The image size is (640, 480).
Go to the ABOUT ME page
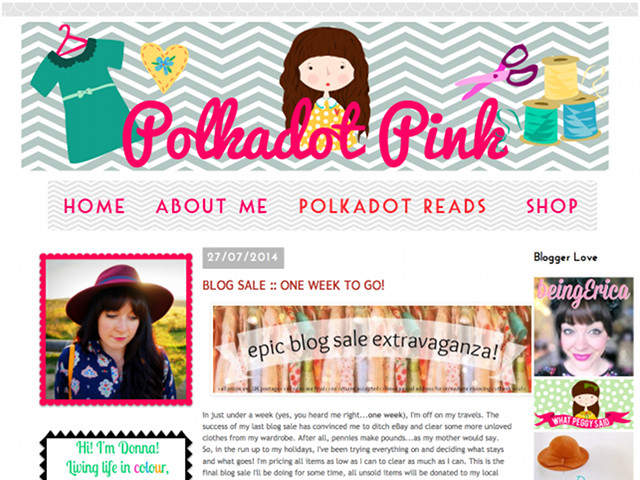[211, 206]
